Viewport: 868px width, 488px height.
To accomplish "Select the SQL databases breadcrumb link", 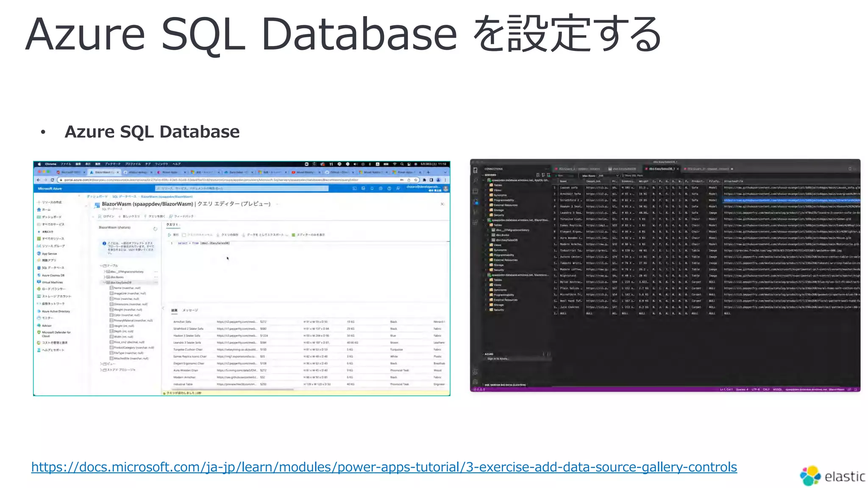I will tap(124, 197).
